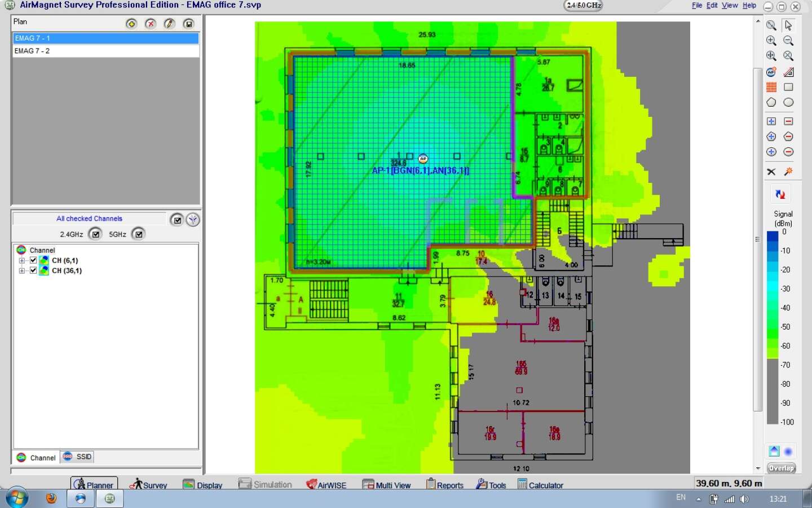Open the Help menu
The image size is (812, 508).
[749, 6]
